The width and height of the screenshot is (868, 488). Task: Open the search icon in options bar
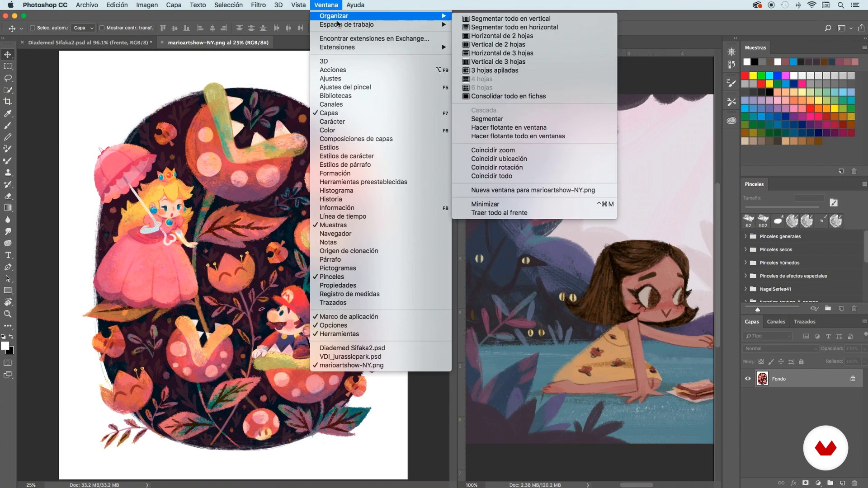(828, 28)
